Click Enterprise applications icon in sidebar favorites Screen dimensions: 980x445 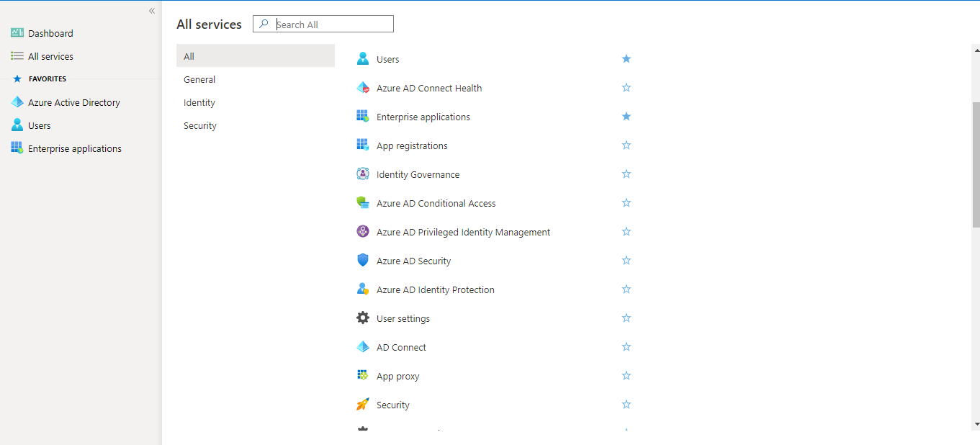[17, 148]
